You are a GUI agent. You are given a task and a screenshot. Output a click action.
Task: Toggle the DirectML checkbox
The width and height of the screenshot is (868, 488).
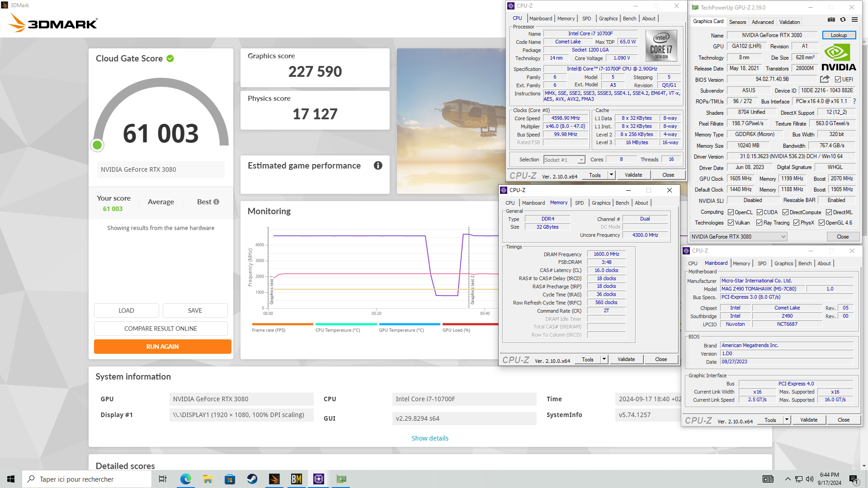[x=828, y=212]
